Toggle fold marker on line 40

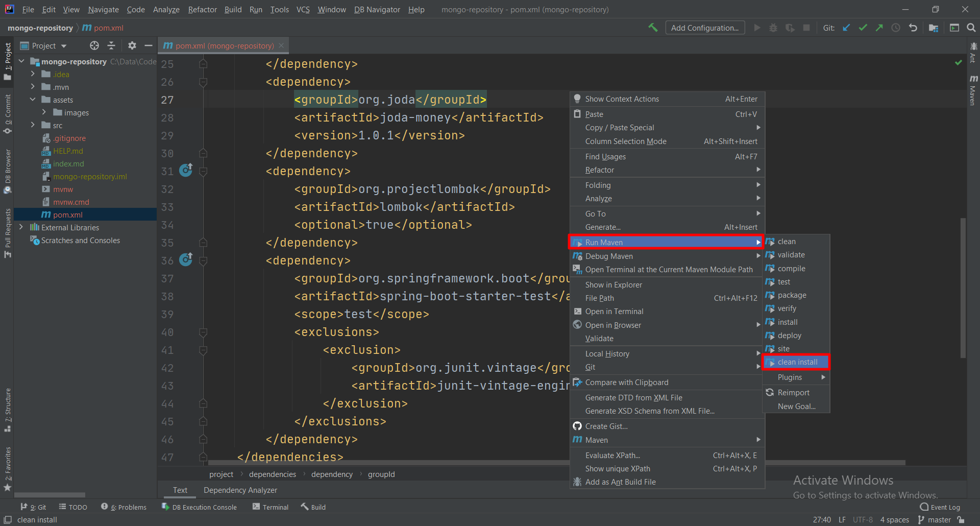203,332
